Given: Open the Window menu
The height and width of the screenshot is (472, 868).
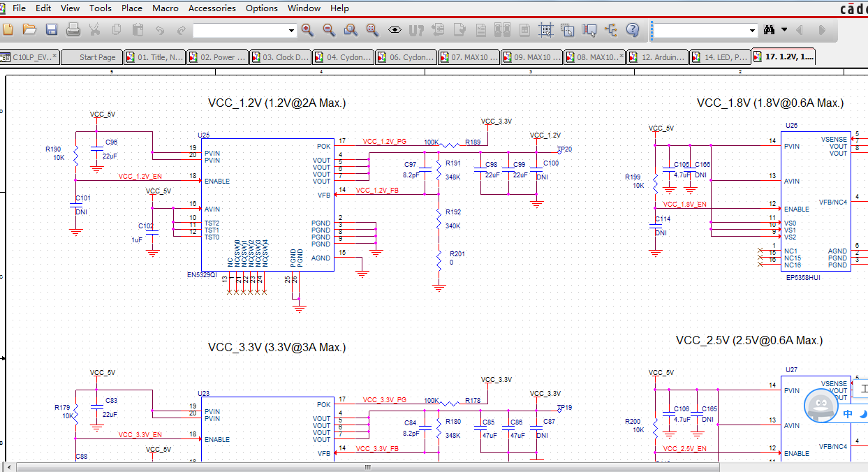Looking at the screenshot, I should [x=304, y=8].
